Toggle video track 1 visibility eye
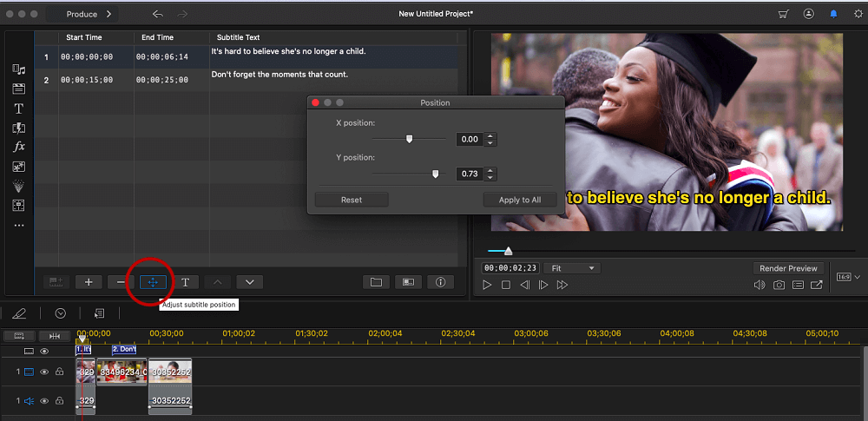Image resolution: width=868 pixels, height=421 pixels. click(44, 372)
